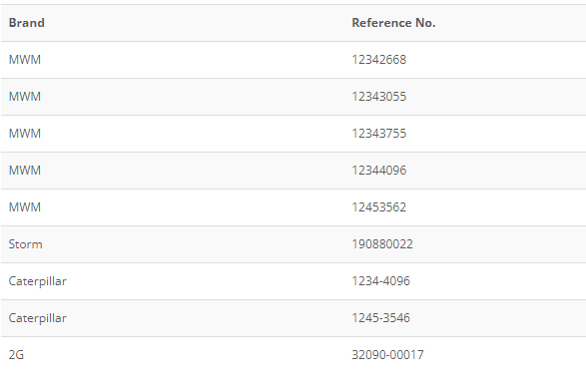The height and width of the screenshot is (392, 586).
Task: Click the Storm brand cell
Action: 25,244
